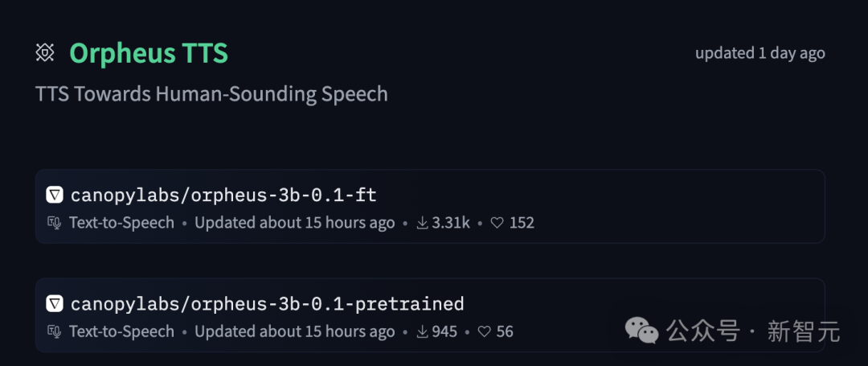Click the WeChat logo watermark
The image size is (868, 366).
click(x=643, y=330)
